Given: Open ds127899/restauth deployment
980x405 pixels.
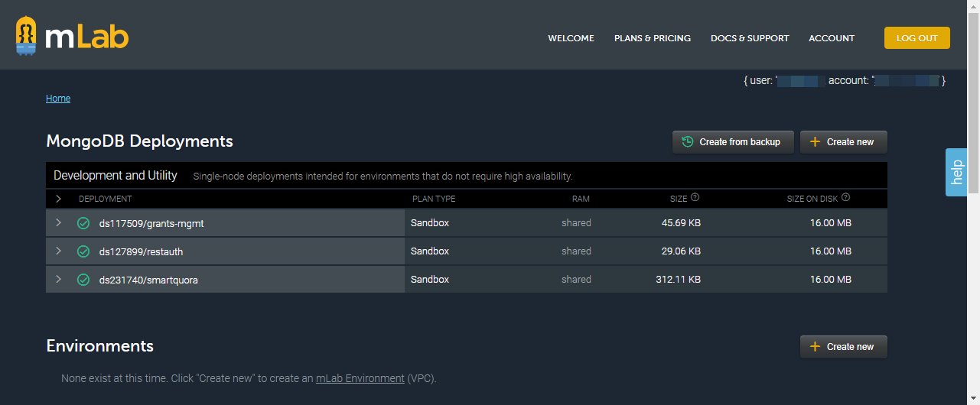Looking at the screenshot, I should [x=141, y=252].
